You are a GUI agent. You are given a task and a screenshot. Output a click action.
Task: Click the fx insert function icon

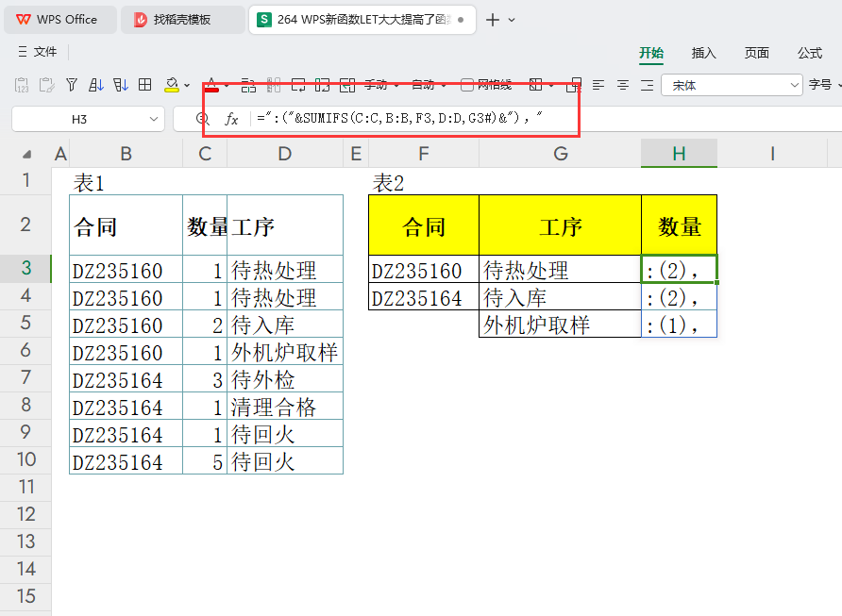[231, 119]
